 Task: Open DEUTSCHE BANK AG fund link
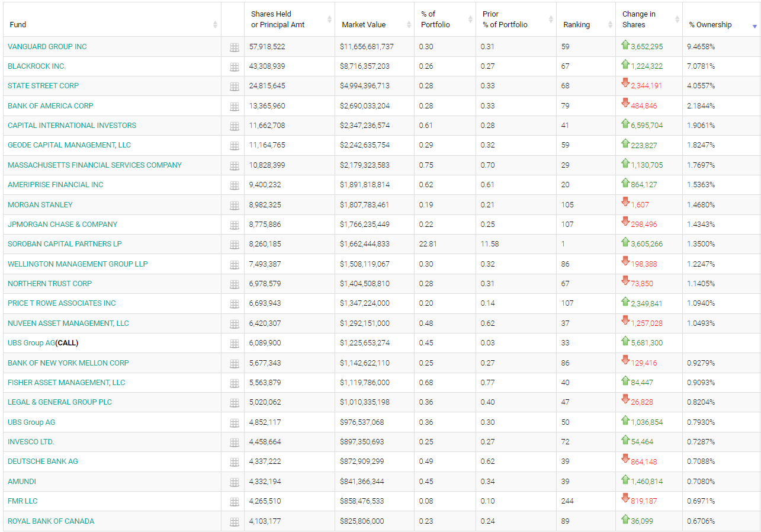pos(43,461)
